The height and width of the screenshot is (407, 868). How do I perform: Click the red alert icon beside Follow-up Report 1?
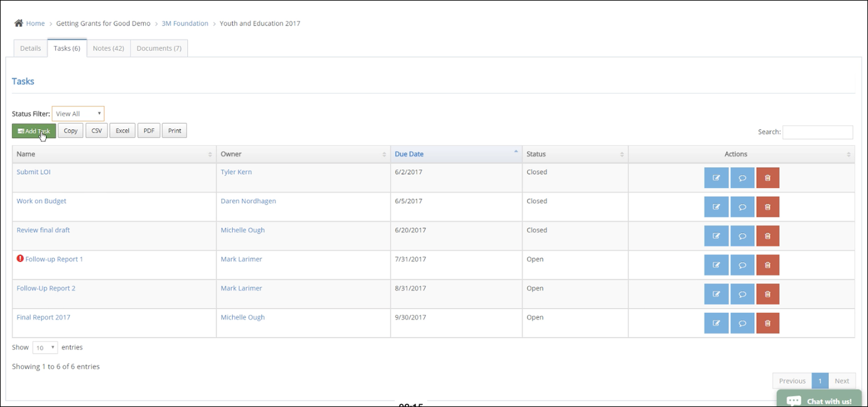(19, 259)
